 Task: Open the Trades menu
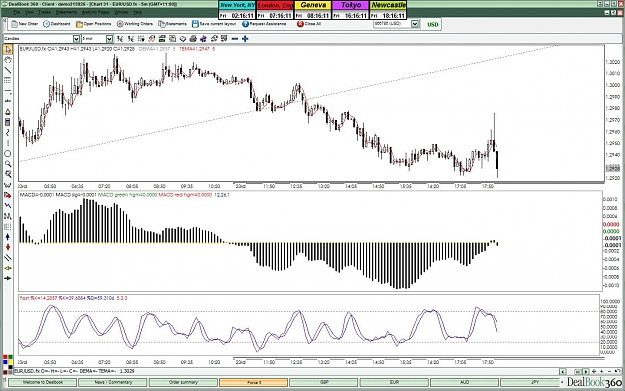(x=44, y=12)
